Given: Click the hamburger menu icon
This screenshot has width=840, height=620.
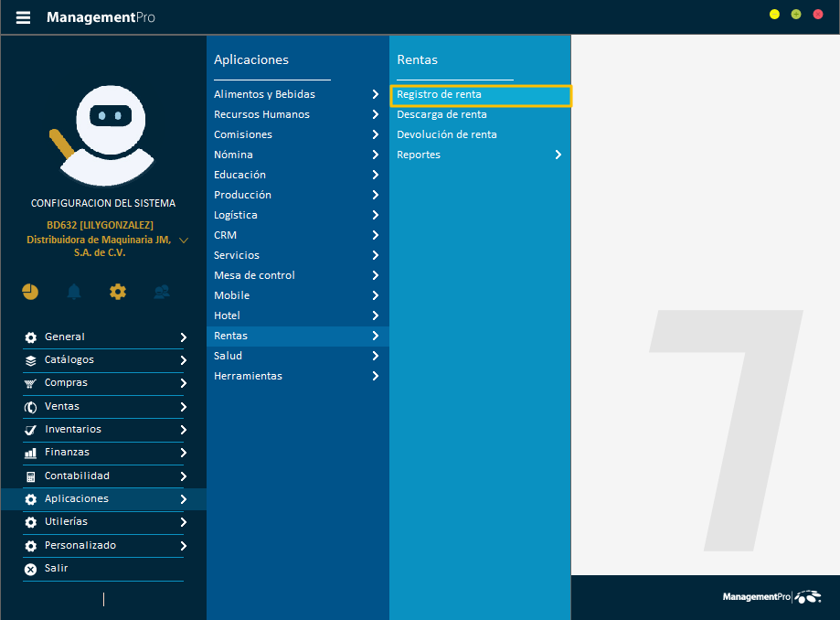Looking at the screenshot, I should [23, 17].
